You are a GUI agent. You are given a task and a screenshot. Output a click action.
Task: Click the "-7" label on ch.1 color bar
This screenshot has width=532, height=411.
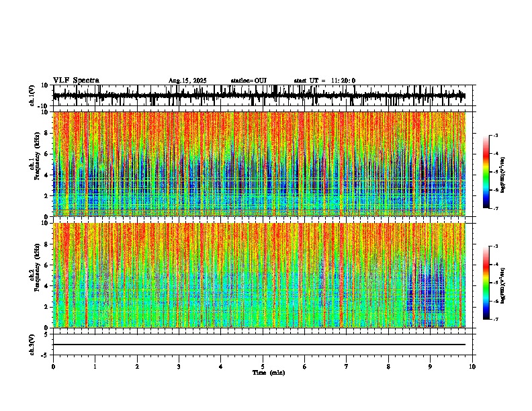pyautogui.click(x=495, y=208)
